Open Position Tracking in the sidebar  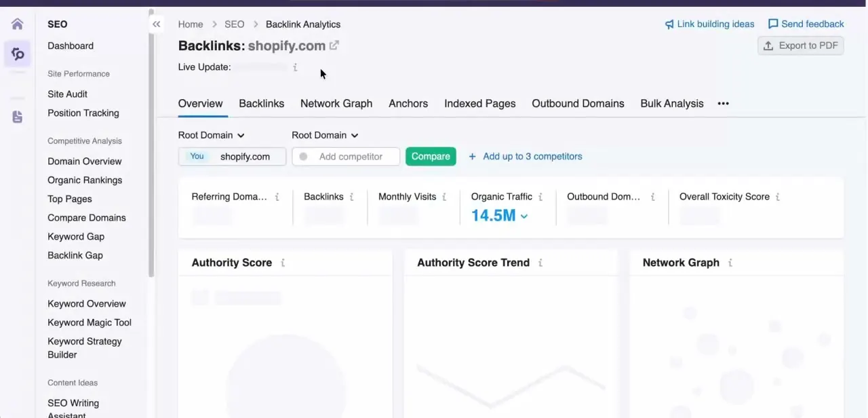click(x=83, y=113)
